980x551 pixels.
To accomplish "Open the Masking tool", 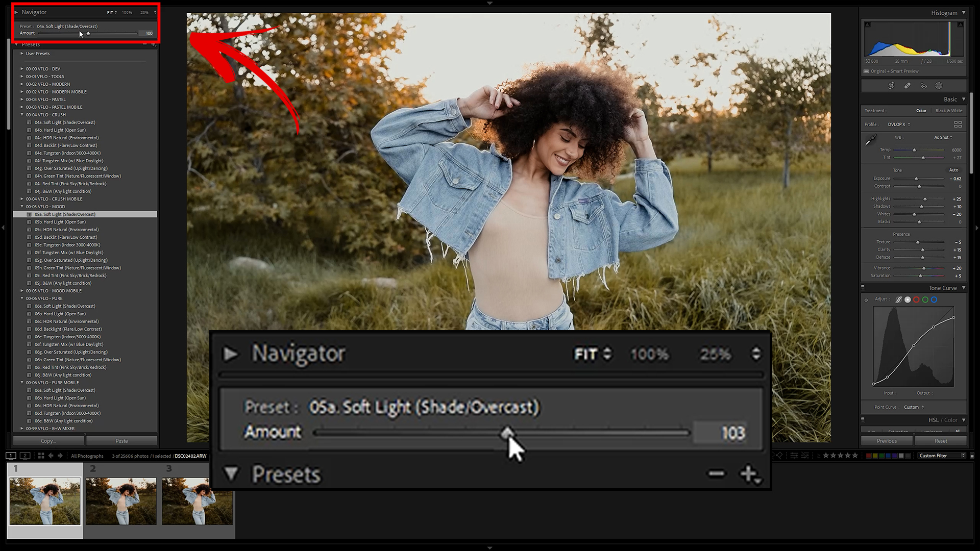I will 939,85.
